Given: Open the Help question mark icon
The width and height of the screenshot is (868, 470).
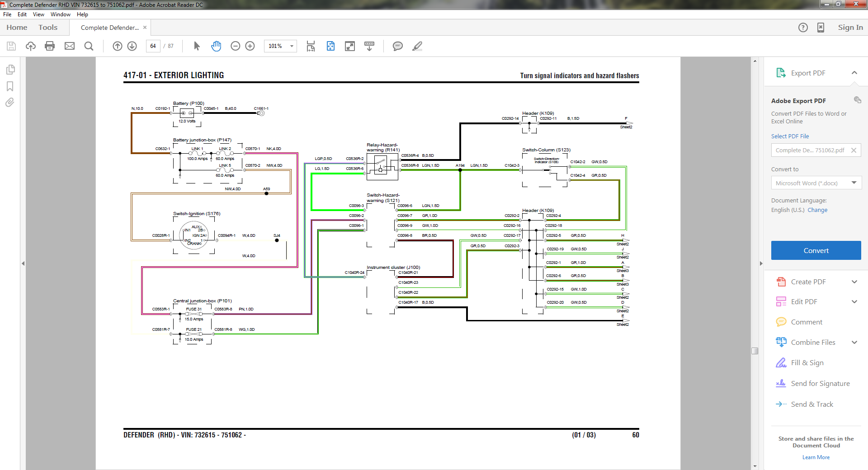Looking at the screenshot, I should [x=803, y=28].
